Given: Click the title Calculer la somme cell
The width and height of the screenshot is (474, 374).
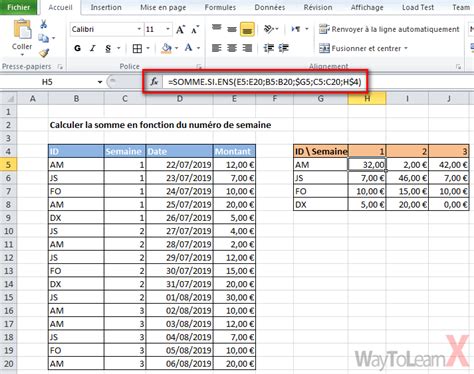Looking at the screenshot, I should pos(160,125).
